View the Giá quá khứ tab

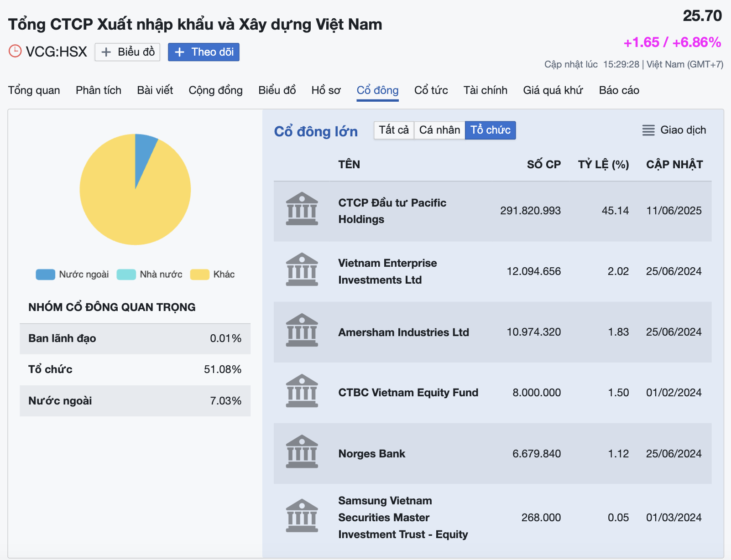(x=553, y=90)
